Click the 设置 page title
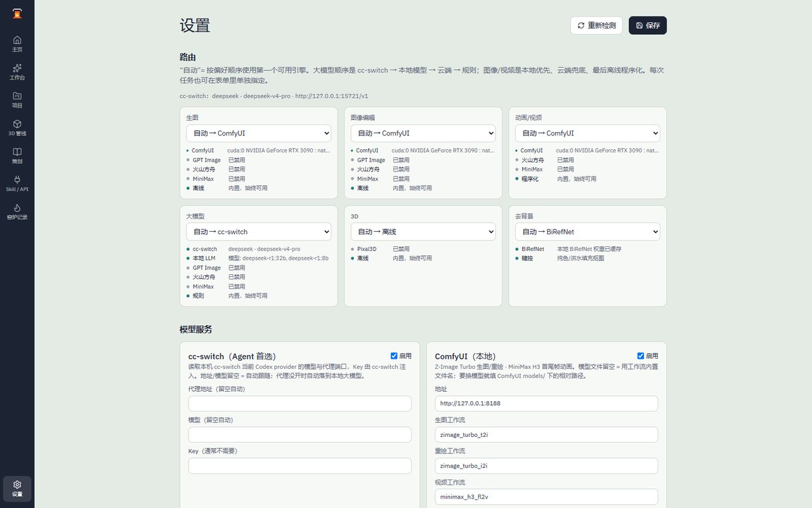 pyautogui.click(x=195, y=25)
